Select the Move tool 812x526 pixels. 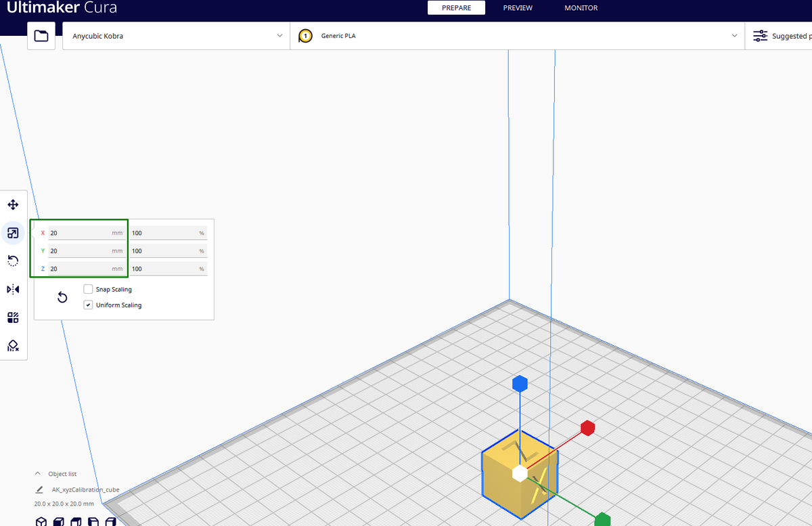(13, 204)
